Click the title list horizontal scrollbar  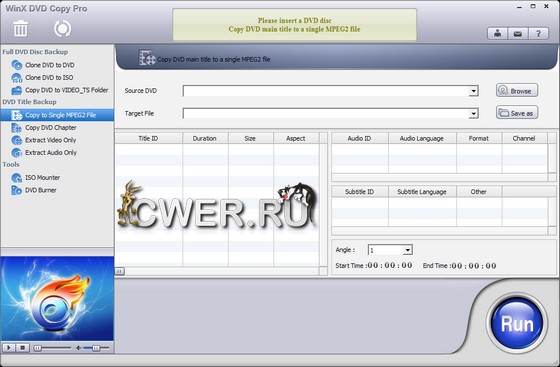[x=217, y=271]
